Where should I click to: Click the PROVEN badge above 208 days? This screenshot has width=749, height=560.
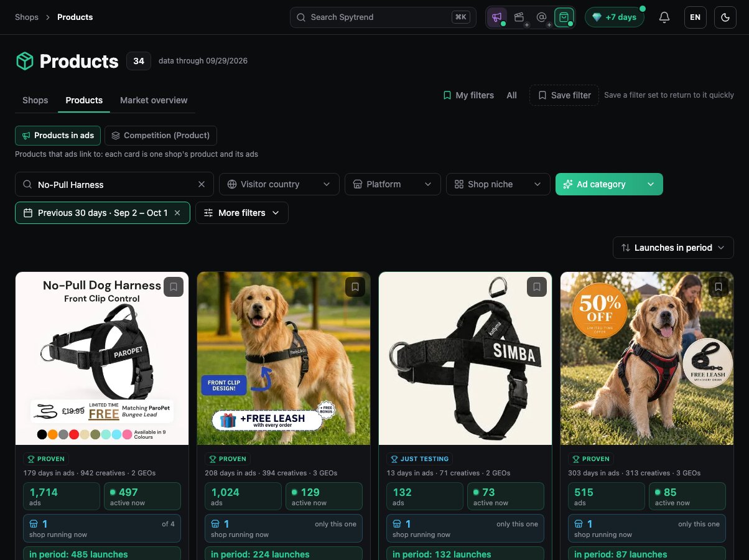click(x=228, y=459)
